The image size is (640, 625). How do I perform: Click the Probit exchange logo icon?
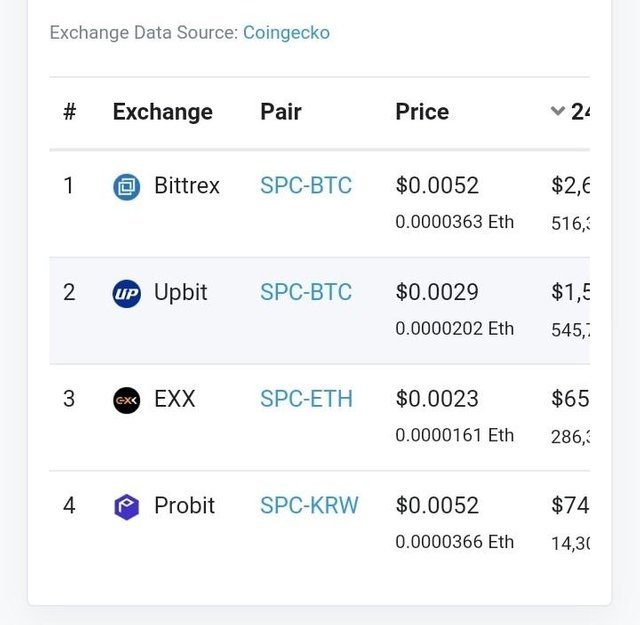127,506
